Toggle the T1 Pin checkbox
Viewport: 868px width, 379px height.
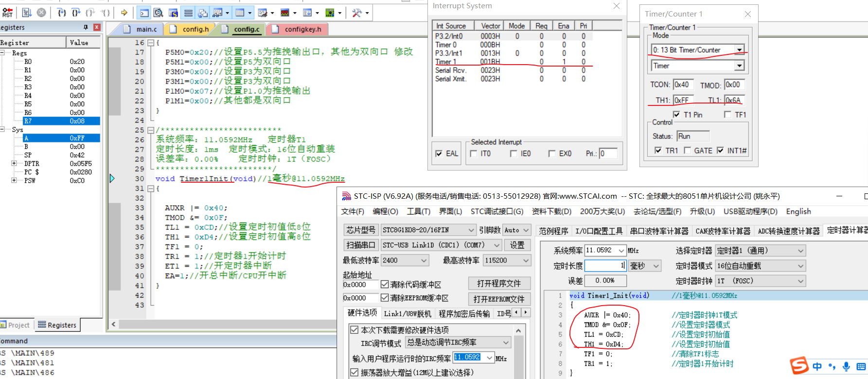pyautogui.click(x=676, y=115)
